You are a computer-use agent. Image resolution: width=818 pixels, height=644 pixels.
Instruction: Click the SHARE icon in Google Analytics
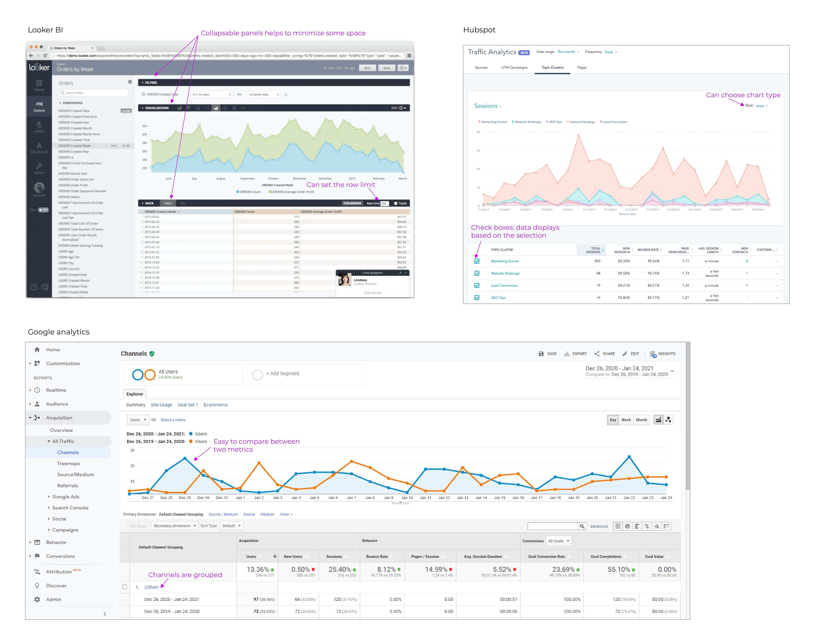597,354
